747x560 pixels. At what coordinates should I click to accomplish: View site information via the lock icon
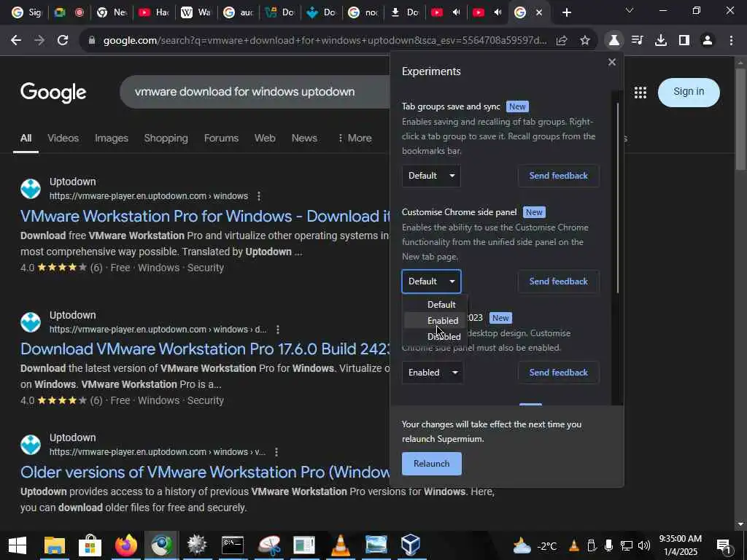[92, 41]
